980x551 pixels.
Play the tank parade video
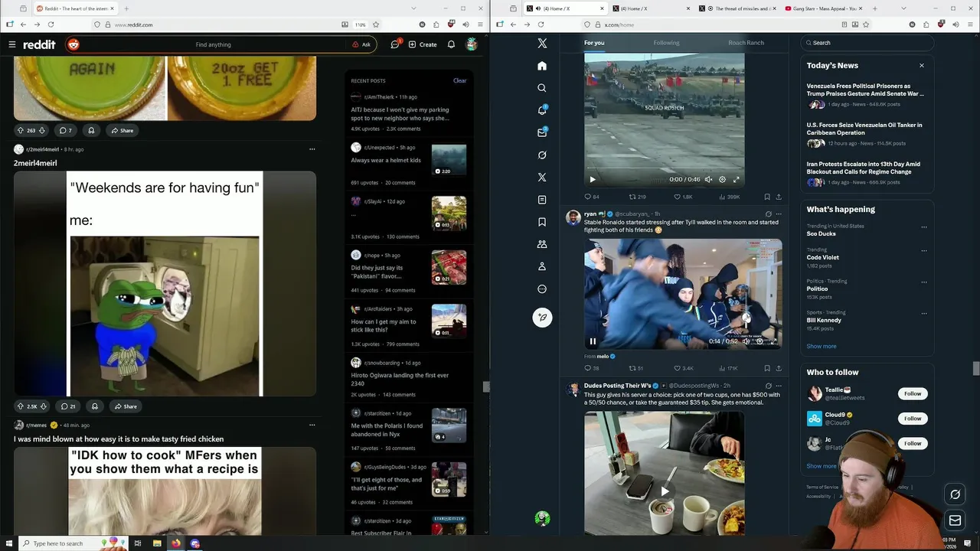coord(592,179)
